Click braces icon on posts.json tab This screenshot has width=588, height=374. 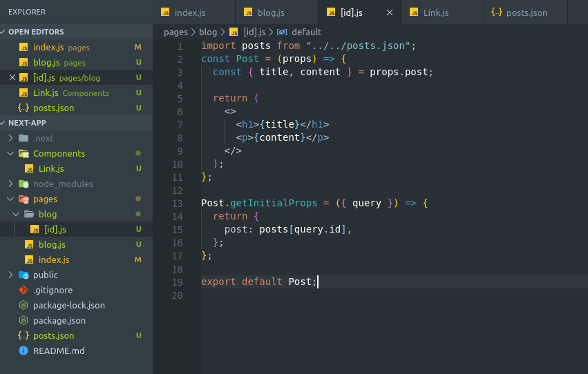tap(497, 12)
